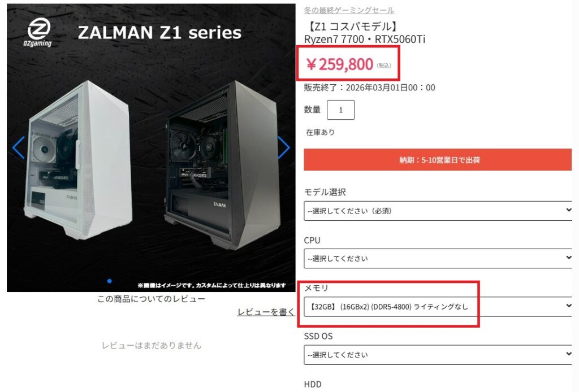
Task: Expand the SSD OS dropdown
Action: [x=438, y=355]
